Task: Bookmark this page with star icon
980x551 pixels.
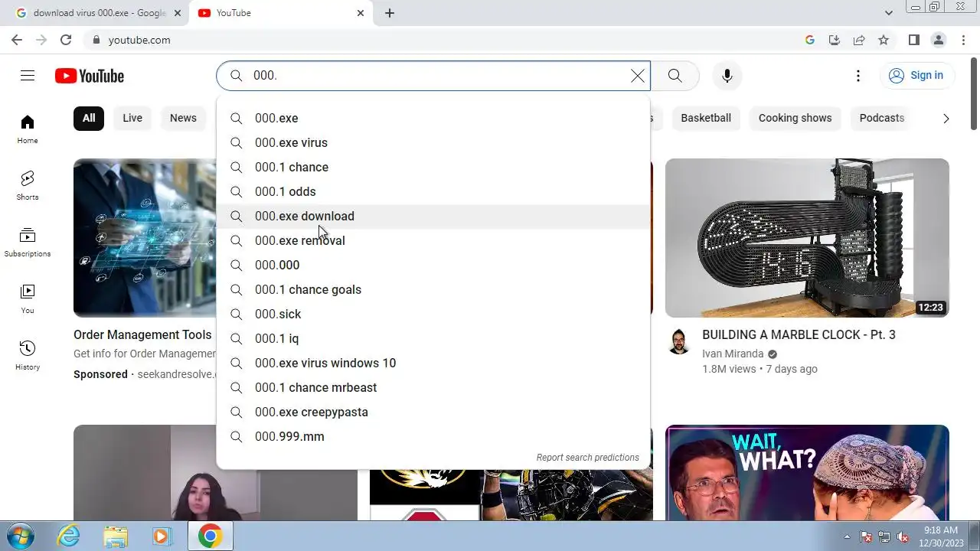Action: (x=884, y=40)
